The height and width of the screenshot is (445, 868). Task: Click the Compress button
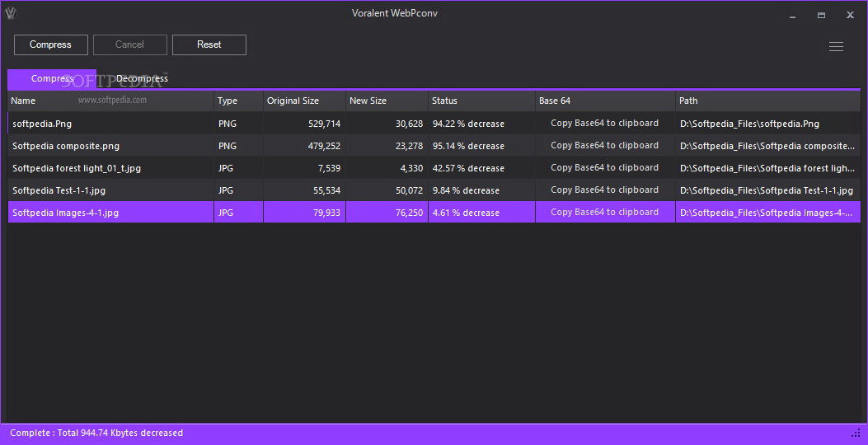50,44
